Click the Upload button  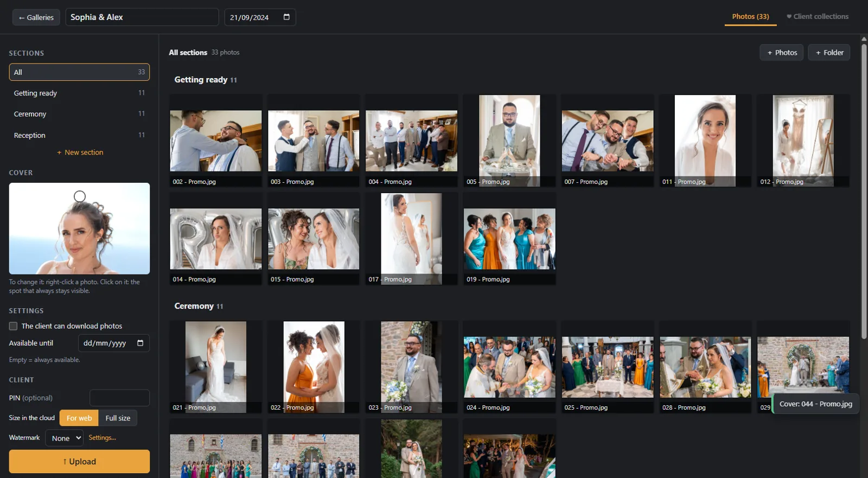click(79, 461)
